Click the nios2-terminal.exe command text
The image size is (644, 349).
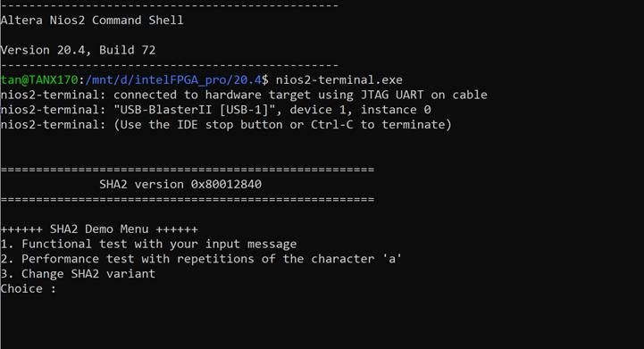pos(339,79)
